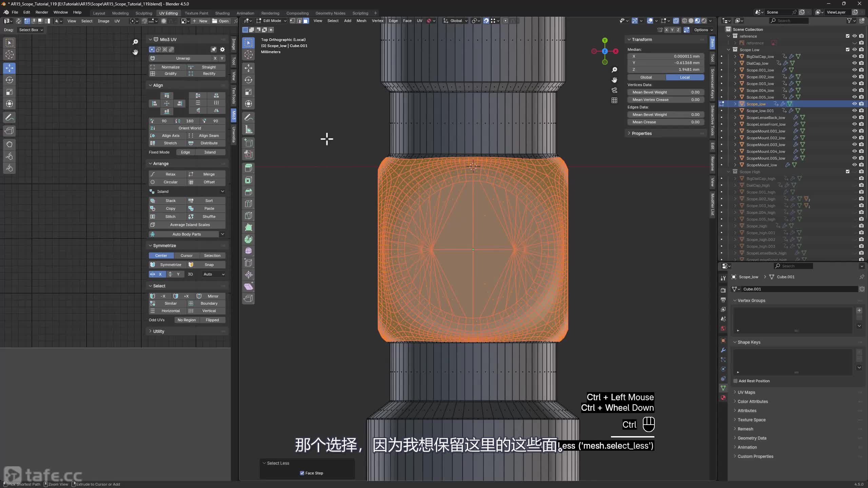
Task: Open the Drag Select Box dropdown
Action: [31, 30]
